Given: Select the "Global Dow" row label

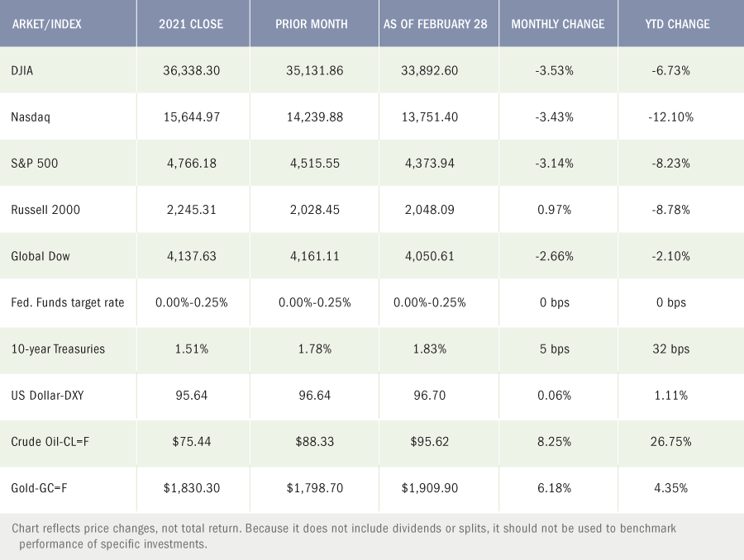Looking at the screenshot, I should [41, 256].
